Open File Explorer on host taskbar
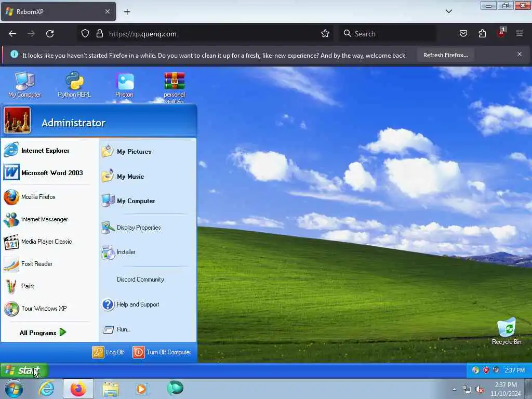This screenshot has width=532, height=399. coord(111,389)
